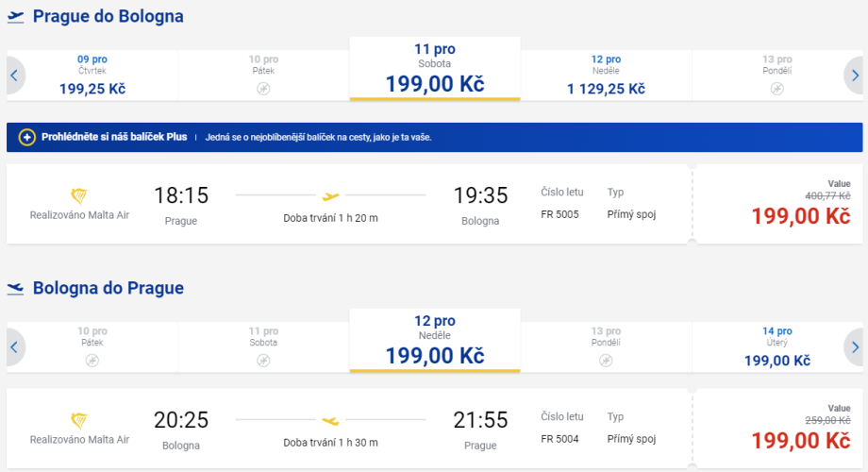Select return date 14 pro Úterý
Image resolution: width=868 pixels, height=472 pixels.
(776, 347)
